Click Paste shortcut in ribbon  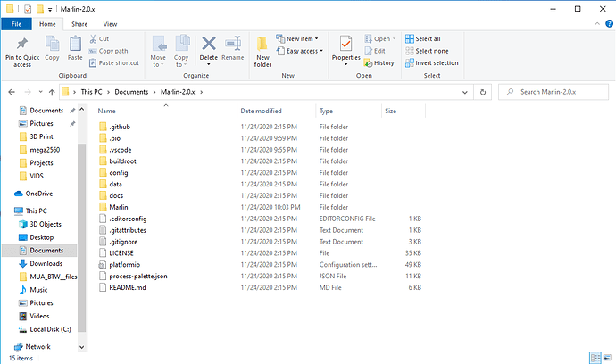(114, 62)
